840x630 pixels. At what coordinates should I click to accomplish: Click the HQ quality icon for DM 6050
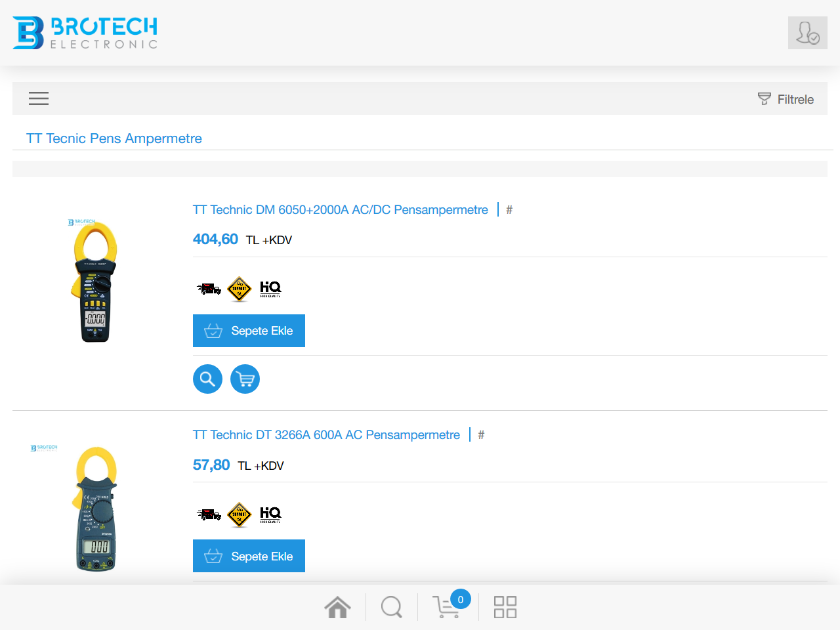coord(270,289)
